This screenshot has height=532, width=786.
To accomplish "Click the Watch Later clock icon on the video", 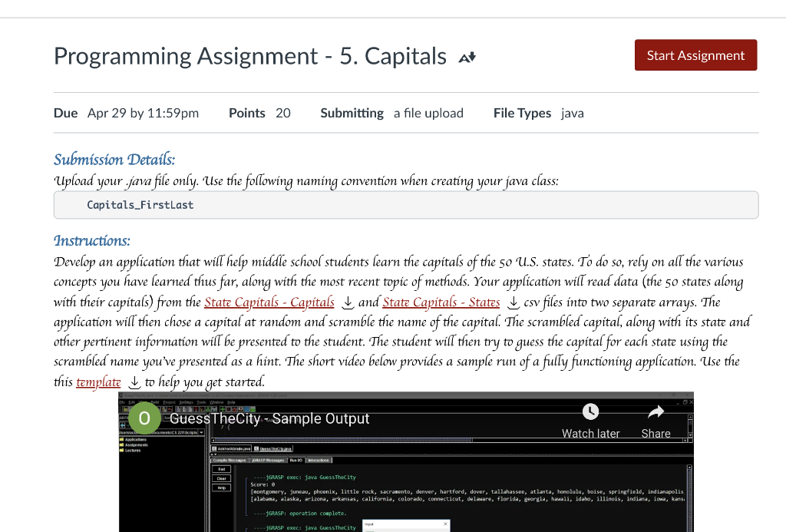I will (x=589, y=410).
